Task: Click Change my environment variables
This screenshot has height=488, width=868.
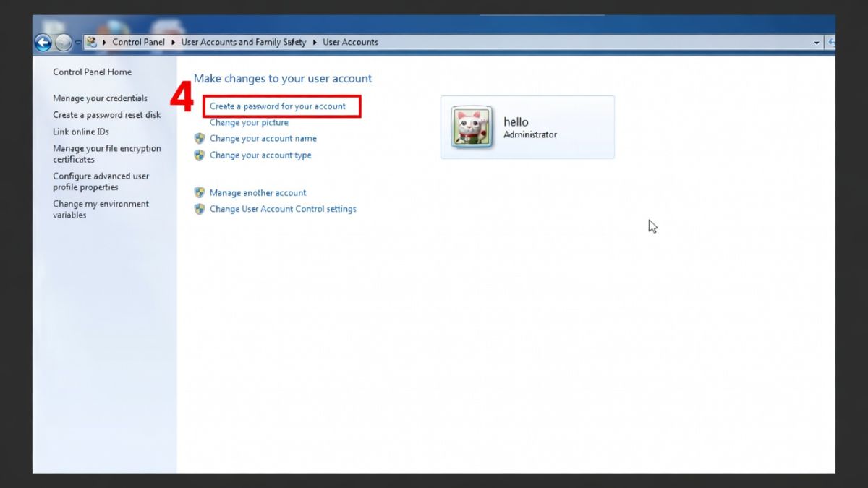Action: (101, 209)
